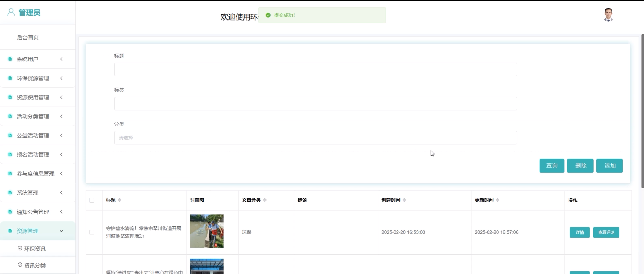Check the row for 守护碧水清流 article
The image size is (644, 274).
tap(92, 232)
